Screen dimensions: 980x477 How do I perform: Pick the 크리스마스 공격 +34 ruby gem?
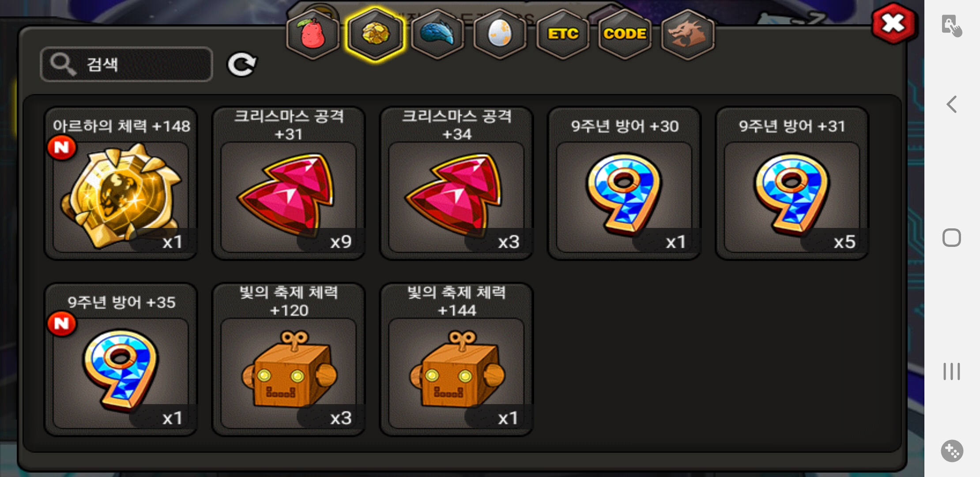456,183
